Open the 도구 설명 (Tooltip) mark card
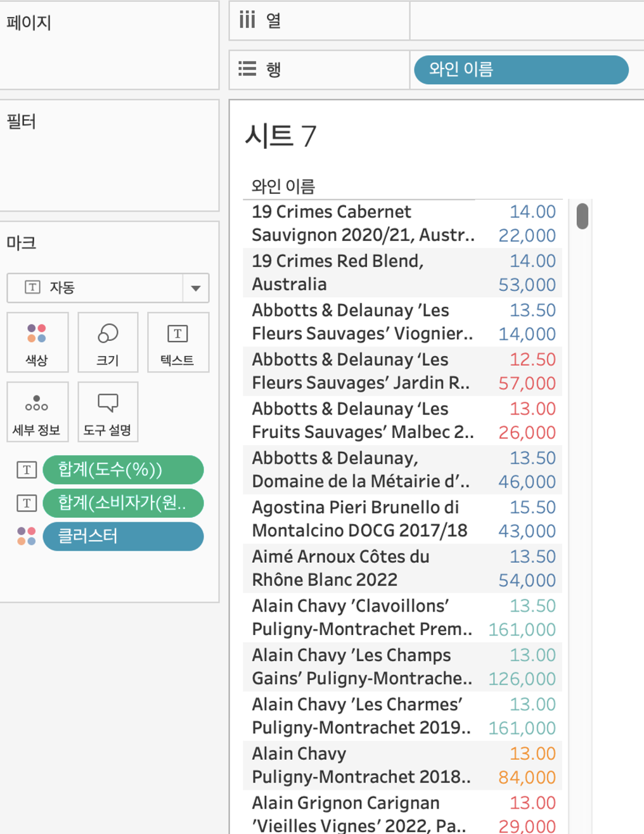This screenshot has height=834, width=644. pyautogui.click(x=108, y=412)
